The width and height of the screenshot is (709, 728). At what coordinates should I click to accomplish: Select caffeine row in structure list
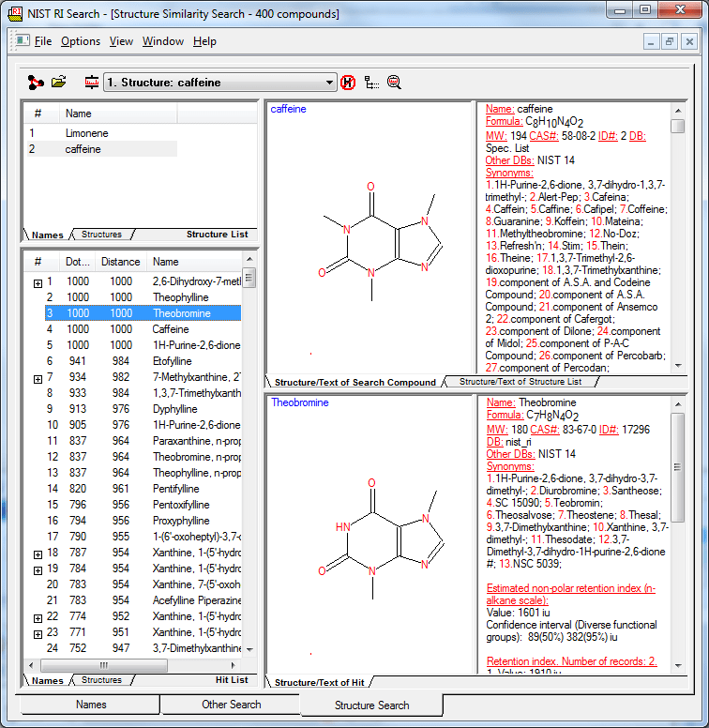pos(102,149)
